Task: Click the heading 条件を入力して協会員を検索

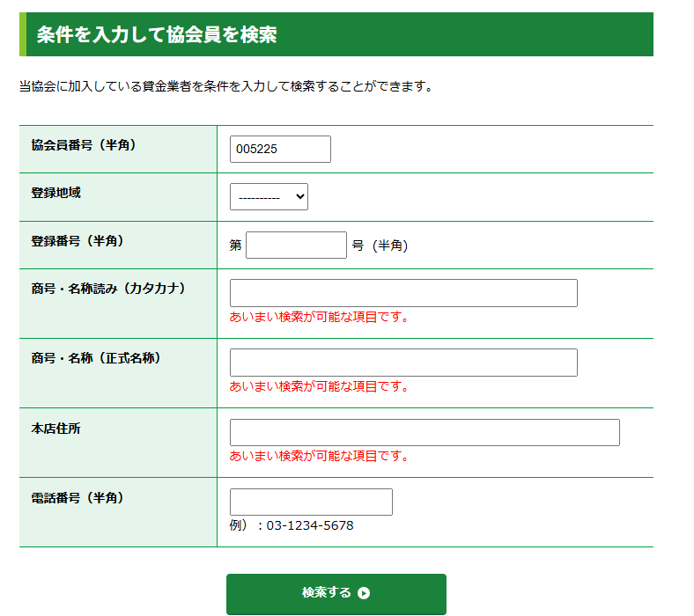Action: (157, 34)
